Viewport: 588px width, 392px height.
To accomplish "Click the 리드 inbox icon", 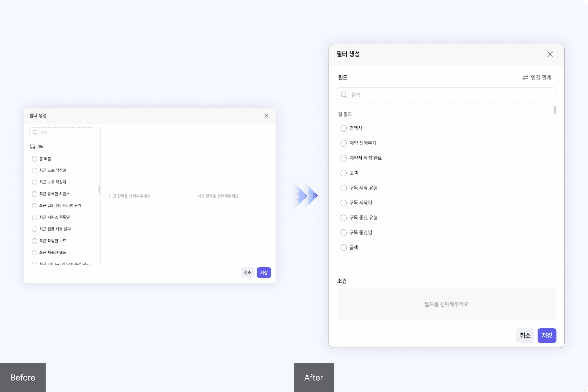I will click(32, 147).
